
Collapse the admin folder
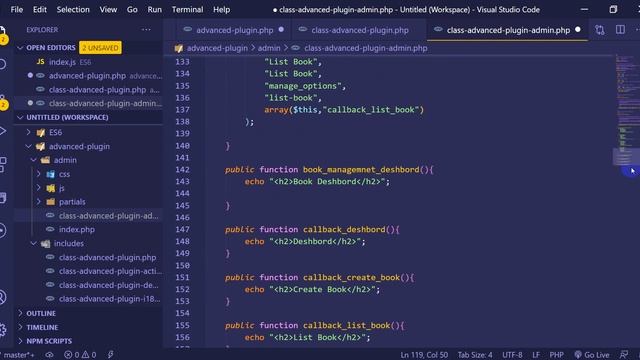point(34,160)
